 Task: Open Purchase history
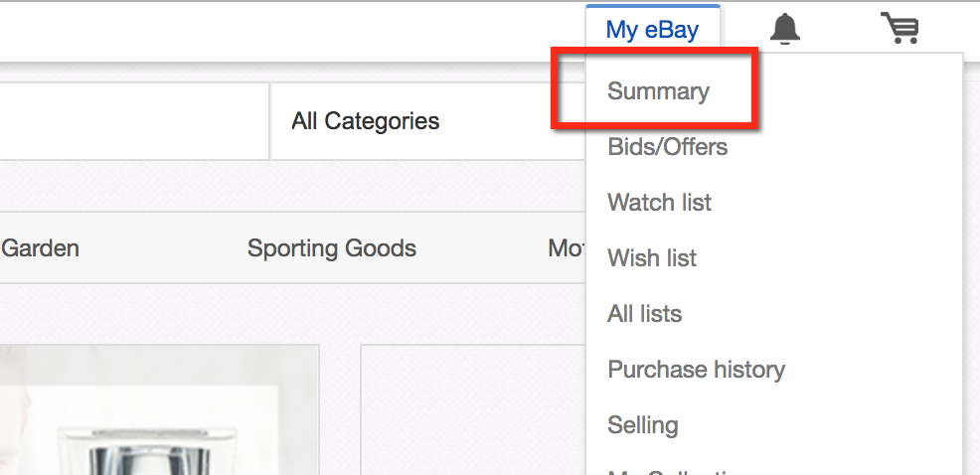696,370
